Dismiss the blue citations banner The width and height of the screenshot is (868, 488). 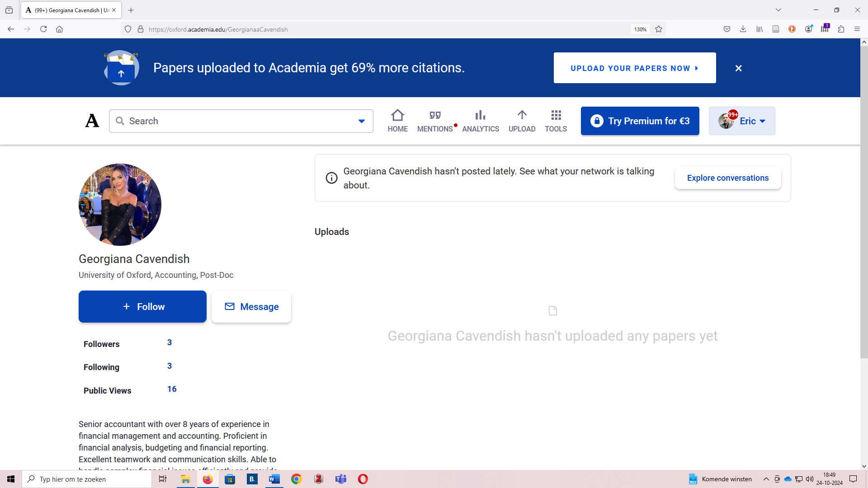coord(738,68)
